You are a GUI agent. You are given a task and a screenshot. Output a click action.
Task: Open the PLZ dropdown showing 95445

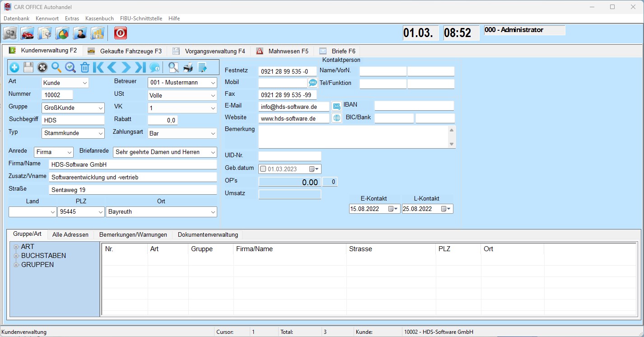[100, 212]
